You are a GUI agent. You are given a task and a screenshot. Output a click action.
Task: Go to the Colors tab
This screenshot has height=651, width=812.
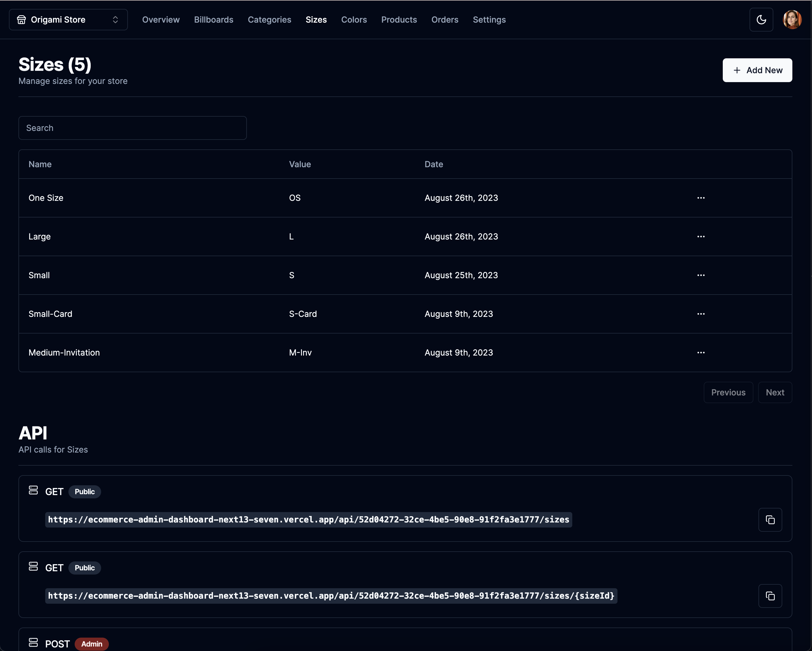click(x=354, y=20)
